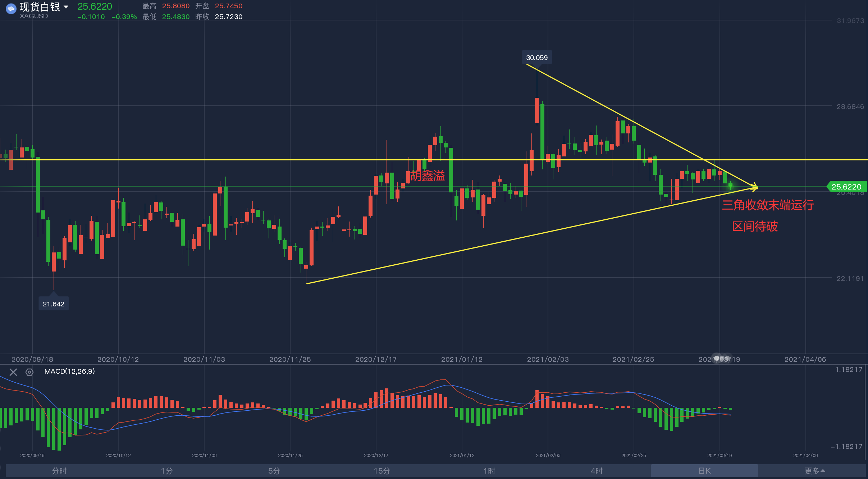Click the 开盘 25.7450 value

[x=229, y=6]
